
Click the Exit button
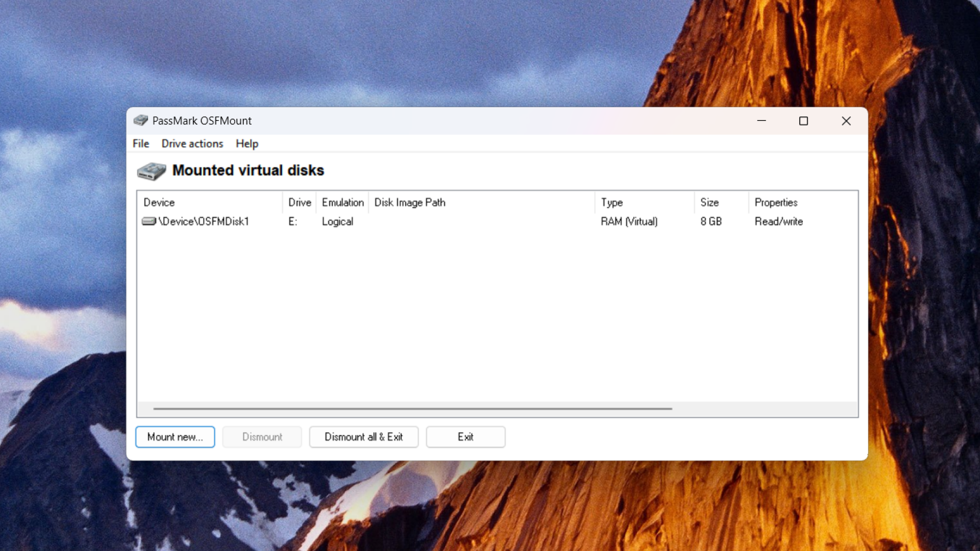pyautogui.click(x=465, y=437)
